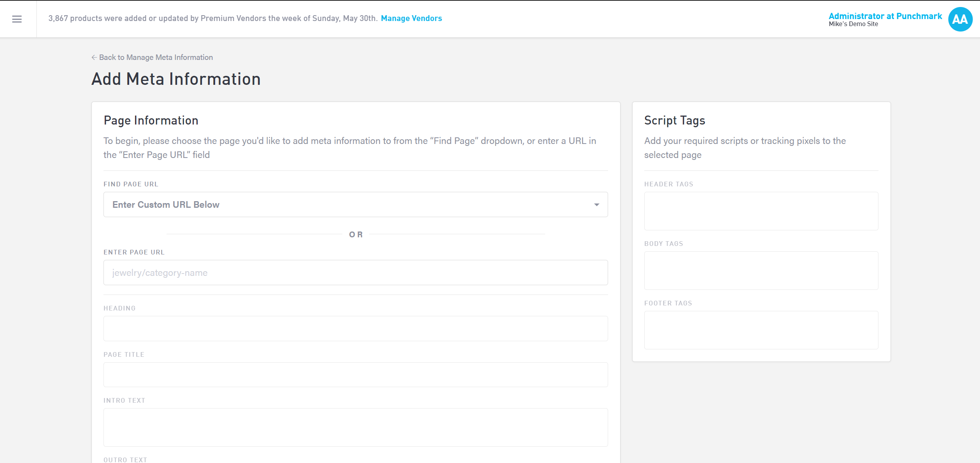Click the AA user avatar circle

point(960,19)
